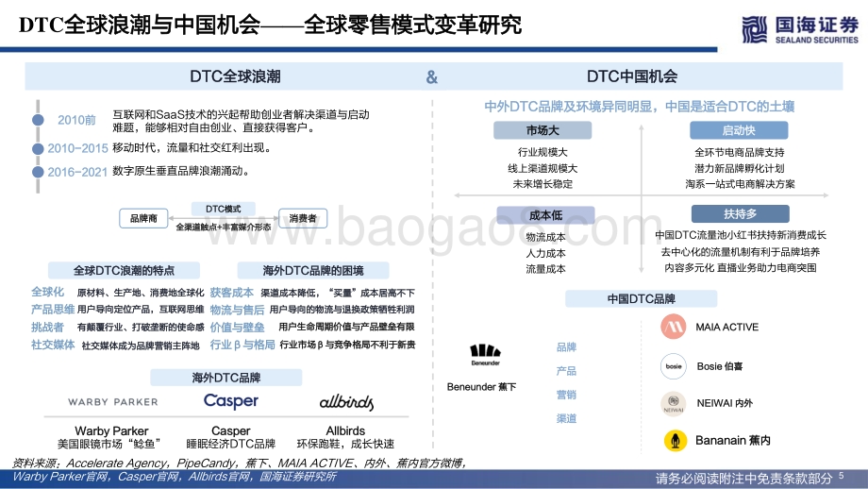Click the allbirds script logo
The height and width of the screenshot is (489, 868).
[x=346, y=402]
